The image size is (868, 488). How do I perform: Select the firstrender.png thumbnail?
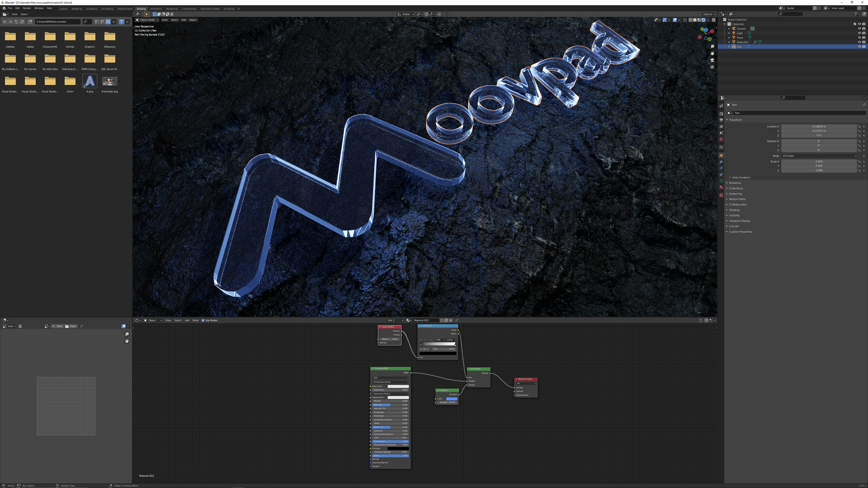click(x=109, y=81)
